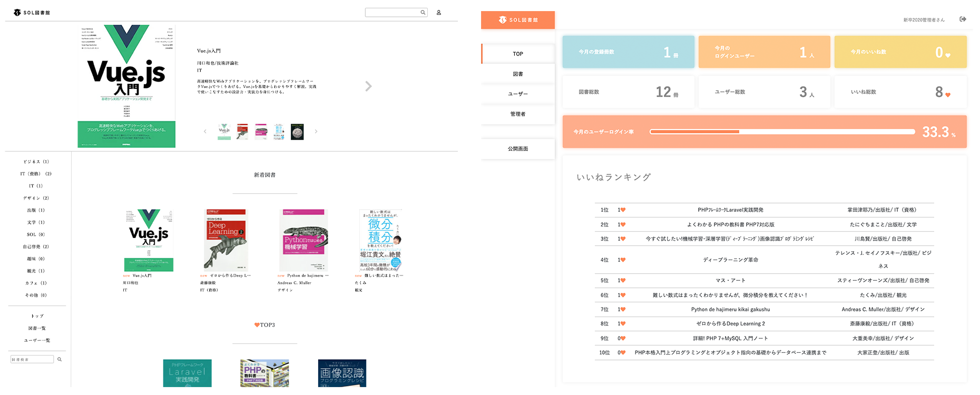Advance the featured book carousel with right chevron
The image size is (980, 395).
pyautogui.click(x=368, y=86)
